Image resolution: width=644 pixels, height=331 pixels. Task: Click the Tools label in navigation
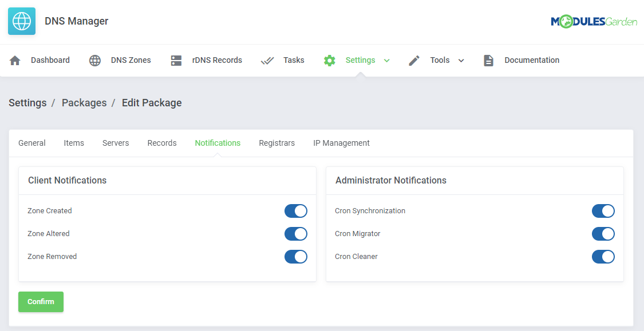[440, 60]
